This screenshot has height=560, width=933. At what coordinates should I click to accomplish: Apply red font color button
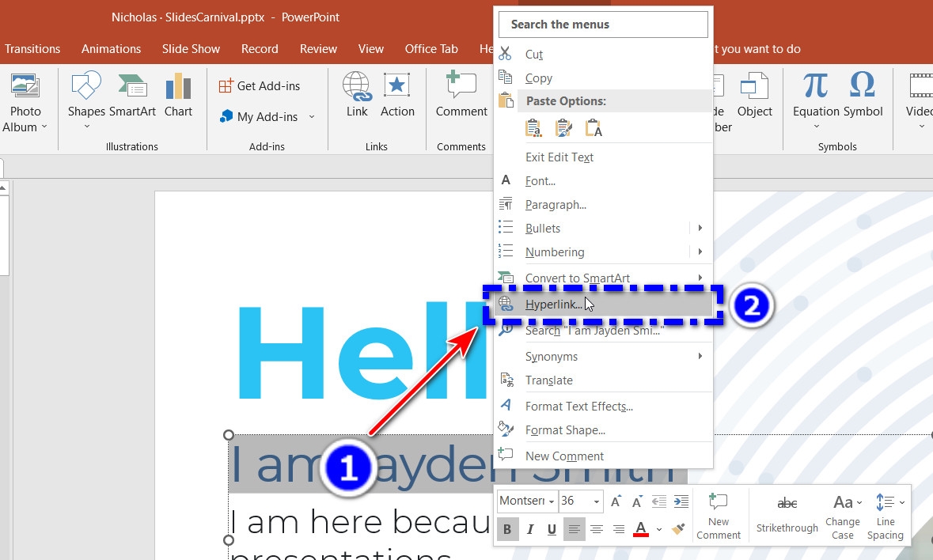[x=641, y=528]
